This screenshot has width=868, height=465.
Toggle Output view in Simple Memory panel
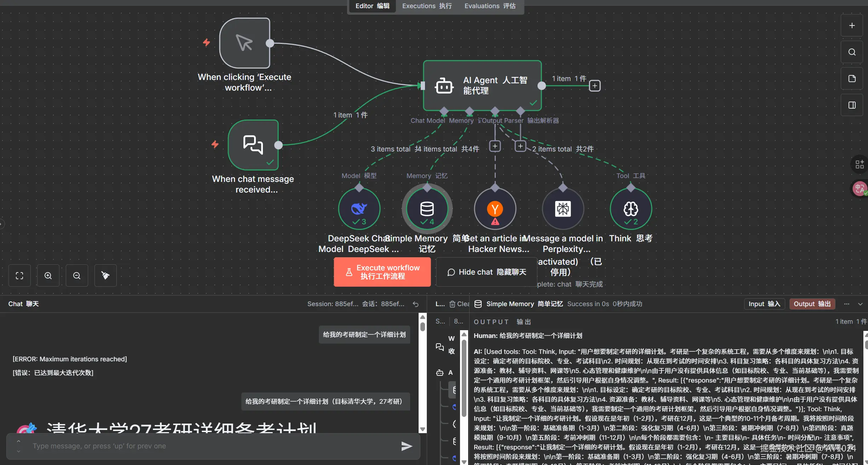pyautogui.click(x=812, y=304)
